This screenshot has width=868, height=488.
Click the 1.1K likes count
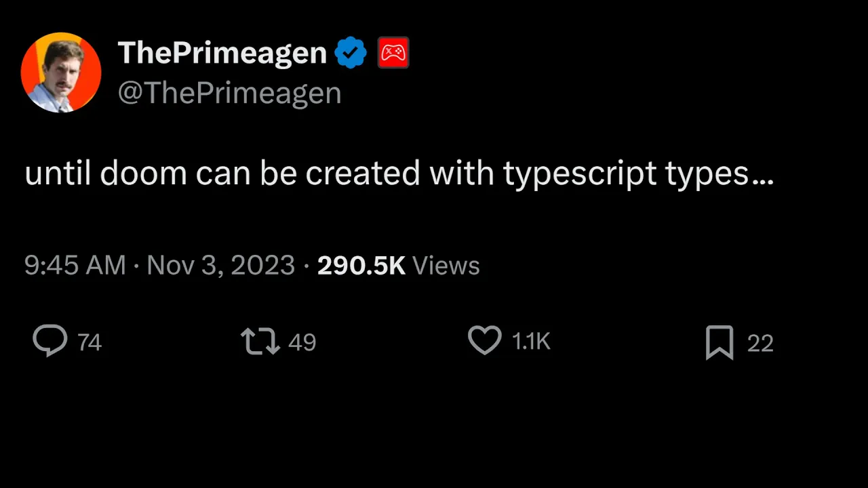coord(531,342)
